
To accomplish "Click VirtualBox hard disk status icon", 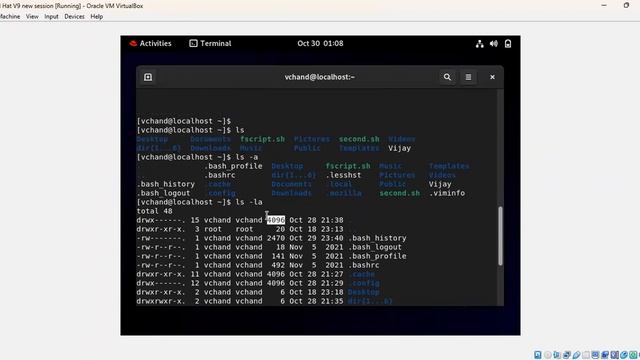I will pos(538,355).
